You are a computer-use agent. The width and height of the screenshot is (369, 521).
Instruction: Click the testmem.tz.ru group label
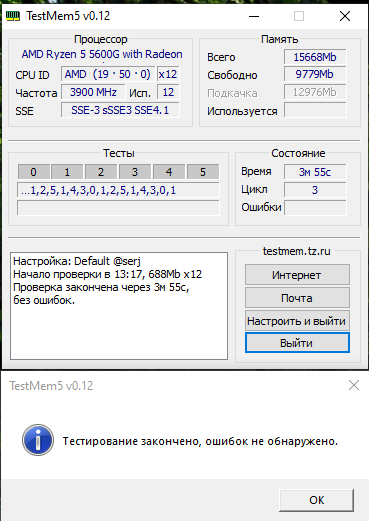297,251
